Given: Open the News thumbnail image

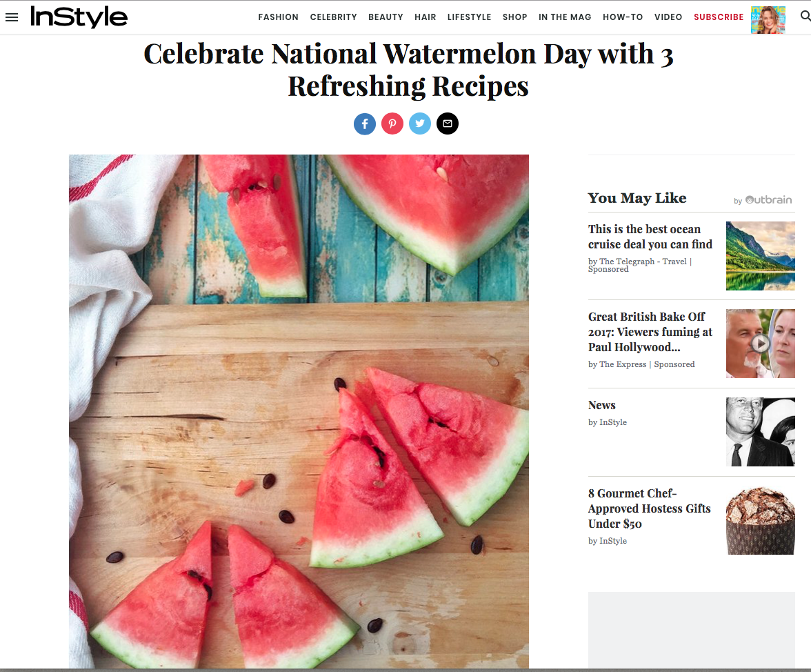Looking at the screenshot, I should 760,432.
